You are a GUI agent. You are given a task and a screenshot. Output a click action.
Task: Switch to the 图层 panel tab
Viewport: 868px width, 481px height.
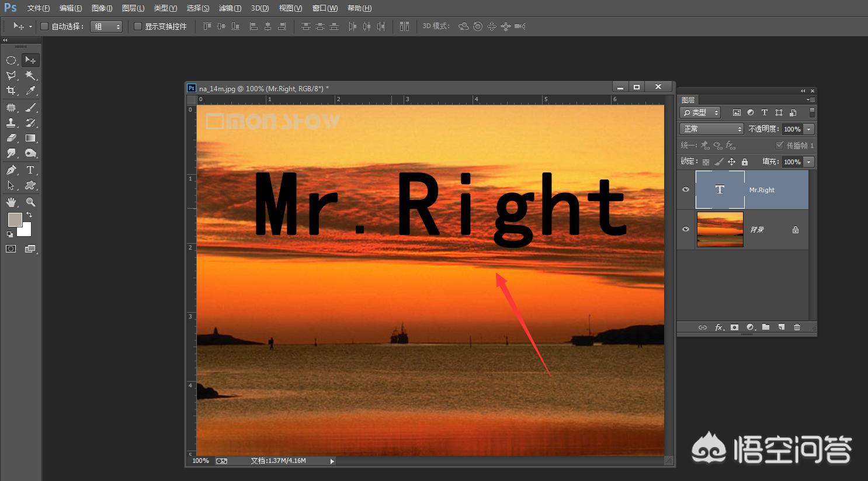coord(688,100)
